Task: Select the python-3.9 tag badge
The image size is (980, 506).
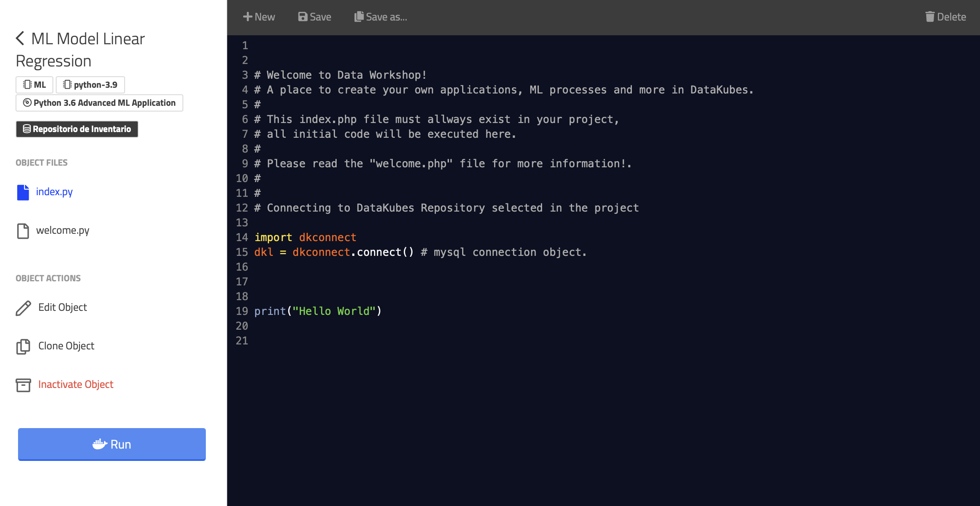Action: pos(90,85)
